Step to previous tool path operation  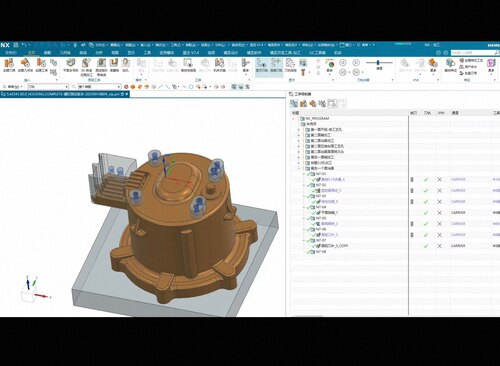click(x=343, y=72)
